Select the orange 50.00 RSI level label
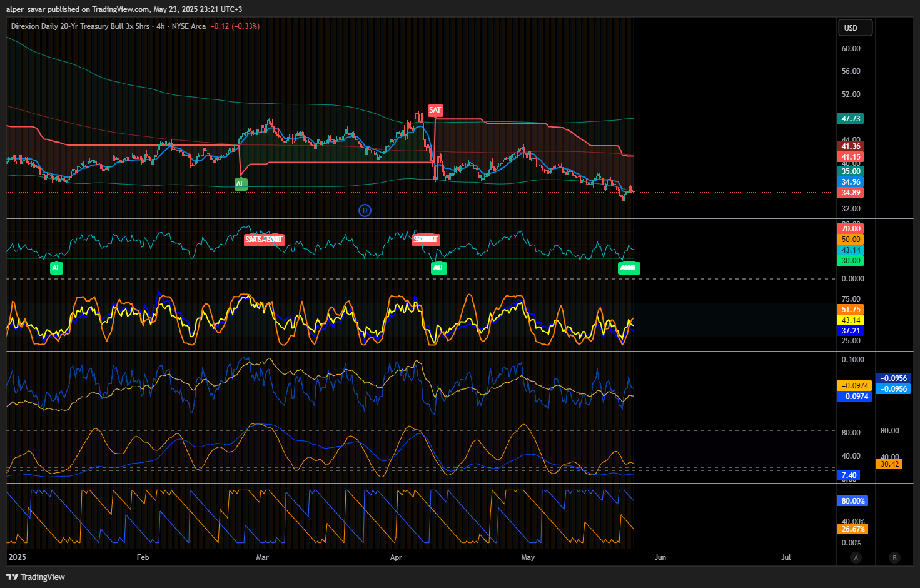Screen dimensions: 920x588 pos(851,240)
